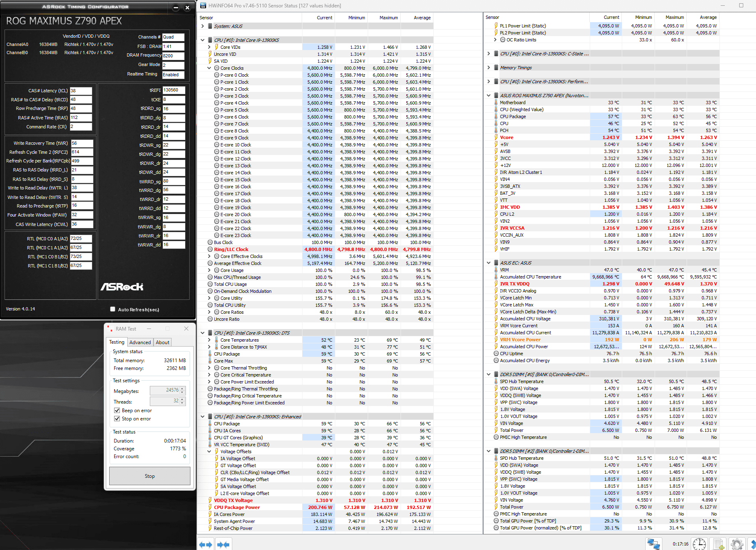756x550 pixels.
Task: Click the RTL (MC0 C0 A1/A2) value field
Action: tap(81, 238)
